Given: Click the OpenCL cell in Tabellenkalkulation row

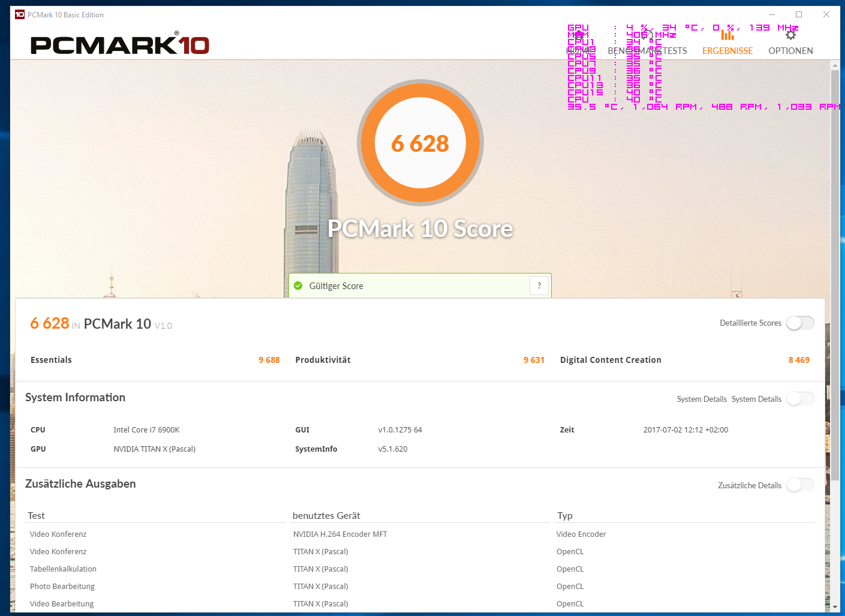Looking at the screenshot, I should pyautogui.click(x=570, y=569).
